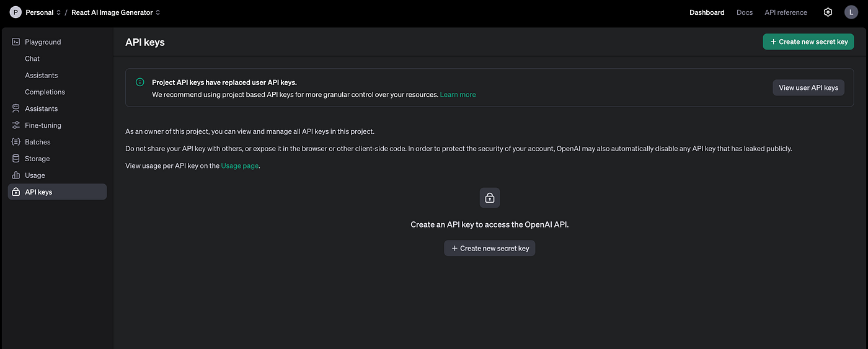Click the Batches braces icon
Screen dimensions: 868x349
pos(16,142)
